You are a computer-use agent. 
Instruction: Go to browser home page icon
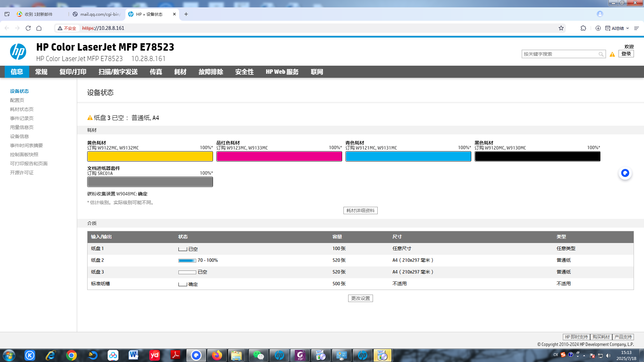click(39, 28)
